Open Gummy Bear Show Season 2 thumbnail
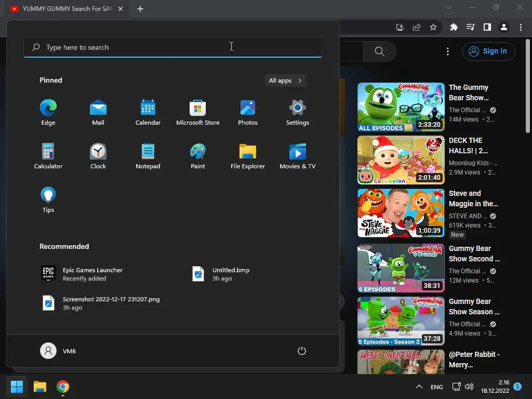The image size is (532, 399). [x=401, y=321]
